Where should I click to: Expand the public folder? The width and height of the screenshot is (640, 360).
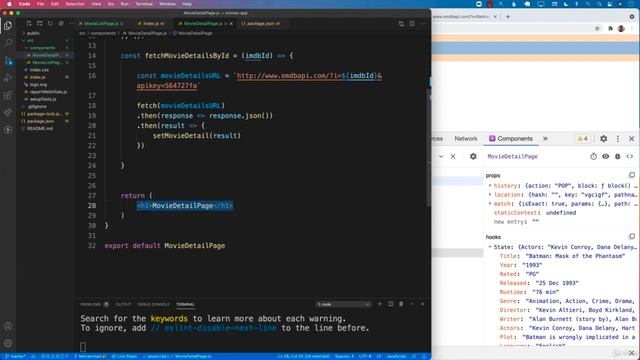[x=31, y=33]
